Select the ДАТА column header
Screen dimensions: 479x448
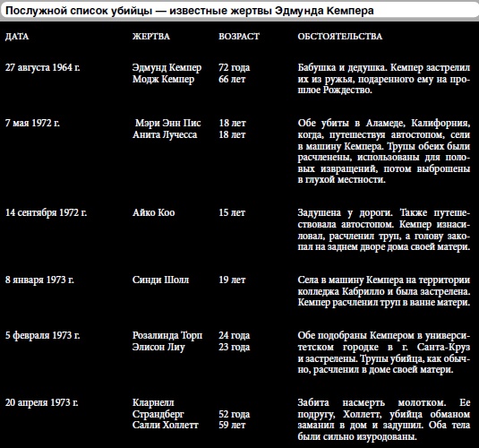(17, 37)
